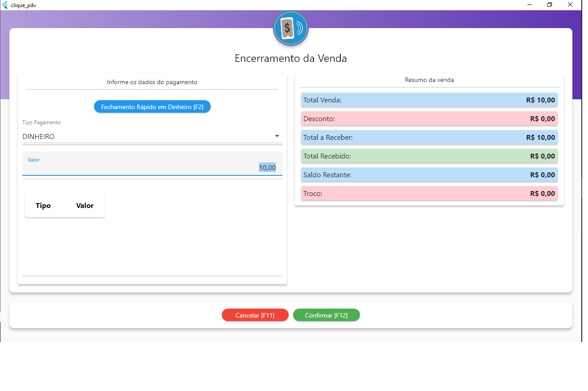Image resolution: width=588 pixels, height=391 pixels.
Task: Minimize the clique_pdv window
Action: [530, 5]
